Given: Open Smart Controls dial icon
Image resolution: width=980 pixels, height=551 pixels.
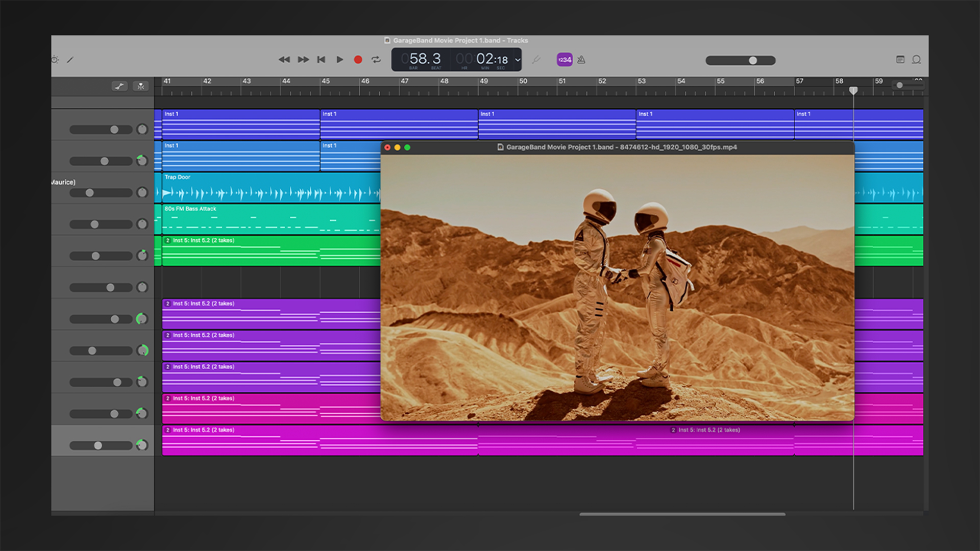Looking at the screenshot, I should click(x=55, y=60).
